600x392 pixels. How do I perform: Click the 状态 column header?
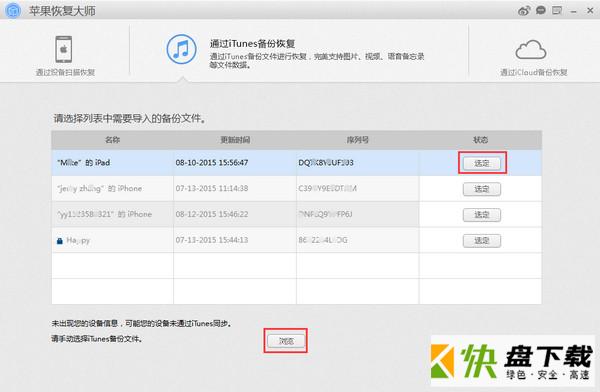(480, 140)
